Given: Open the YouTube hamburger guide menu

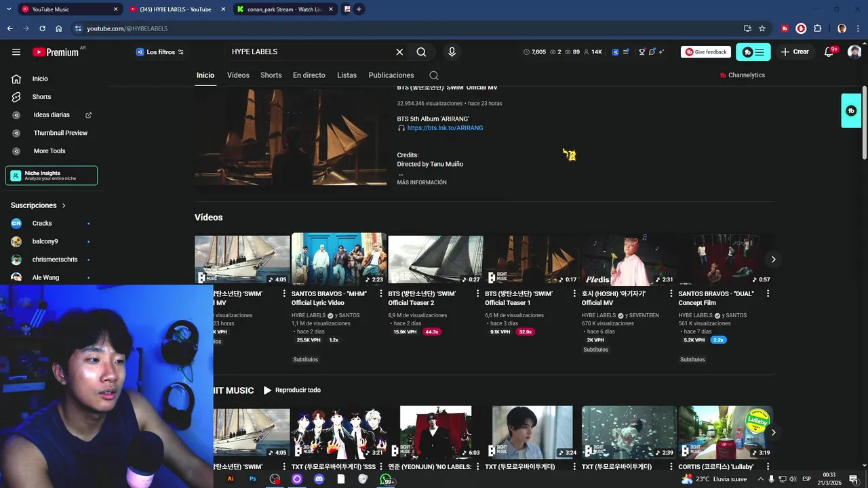Looking at the screenshot, I should point(16,52).
